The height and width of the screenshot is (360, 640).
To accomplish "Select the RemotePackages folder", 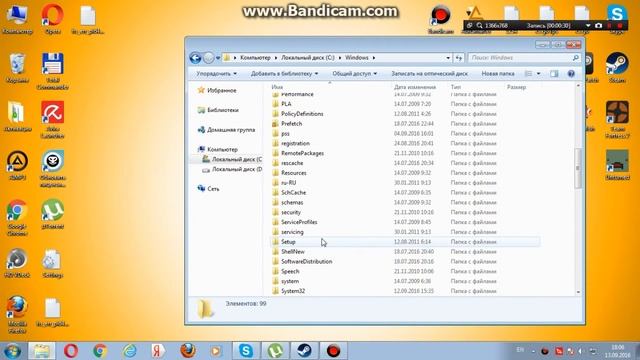I will 302,153.
